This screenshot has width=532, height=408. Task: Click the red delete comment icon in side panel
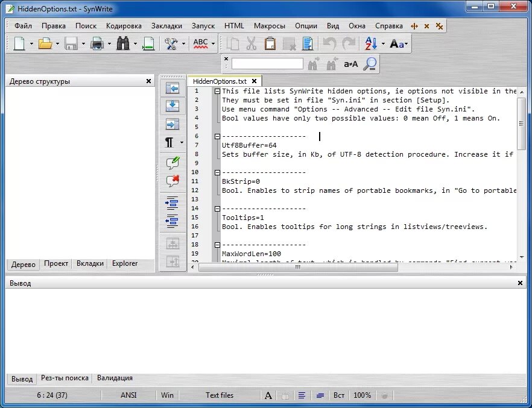coord(173,180)
